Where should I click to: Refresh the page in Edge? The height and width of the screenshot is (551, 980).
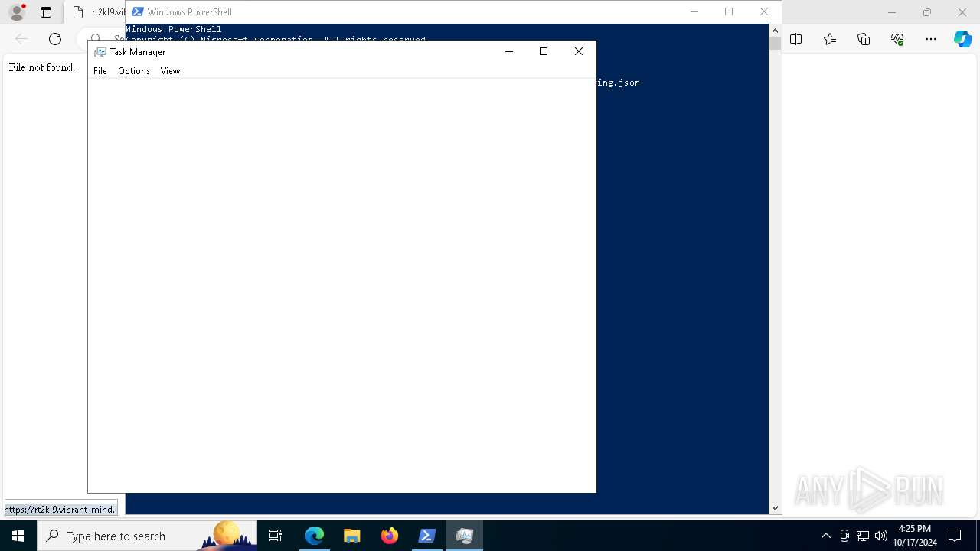tap(55, 39)
